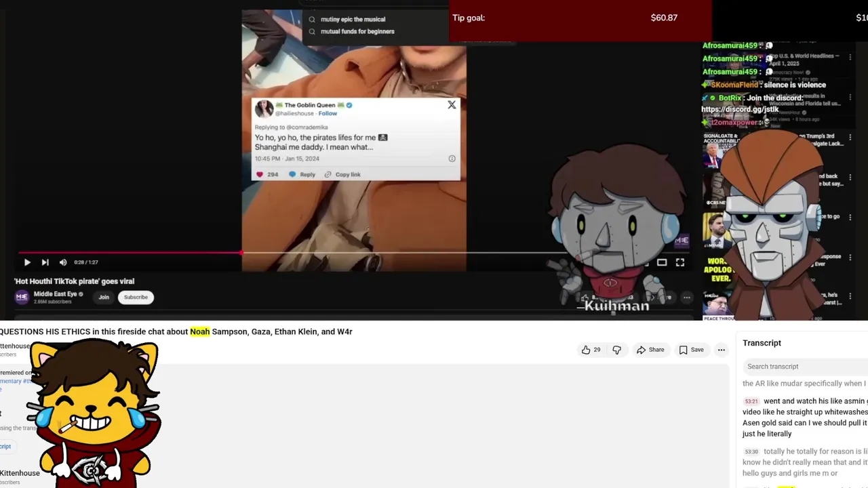Share the fireside chat video

(650, 350)
